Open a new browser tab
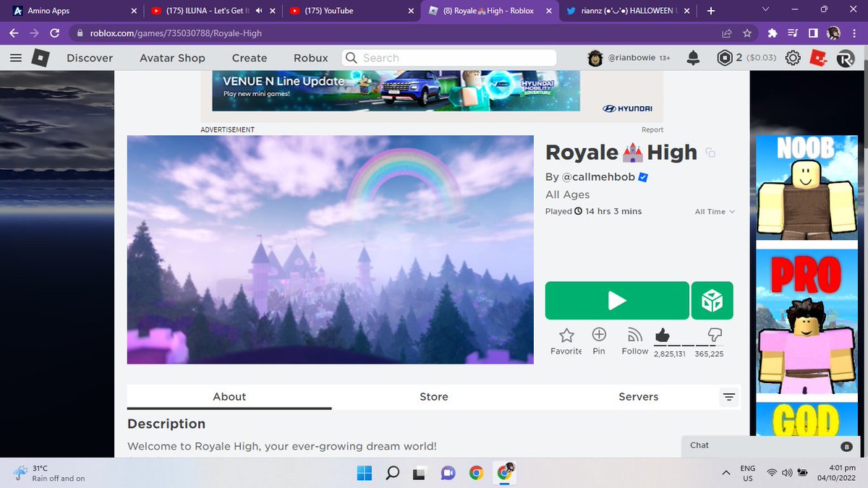The width and height of the screenshot is (868, 488). [x=711, y=11]
